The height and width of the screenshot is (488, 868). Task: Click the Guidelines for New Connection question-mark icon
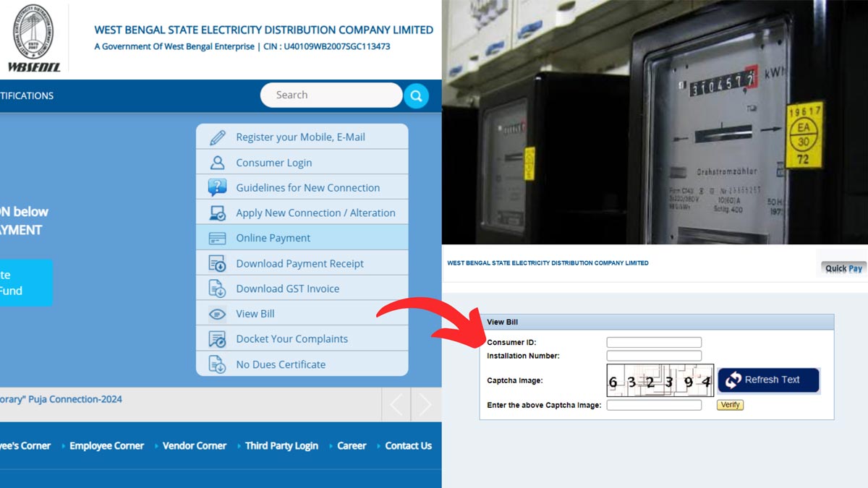pyautogui.click(x=218, y=187)
